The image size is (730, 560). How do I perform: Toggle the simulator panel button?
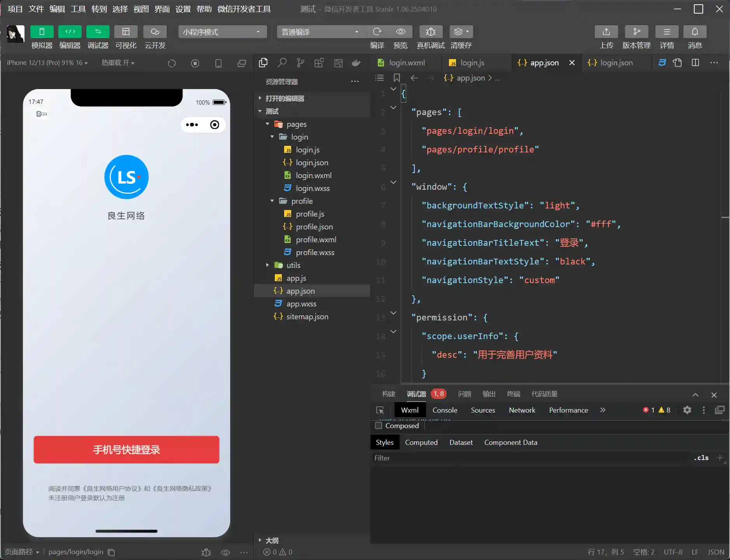tap(42, 32)
